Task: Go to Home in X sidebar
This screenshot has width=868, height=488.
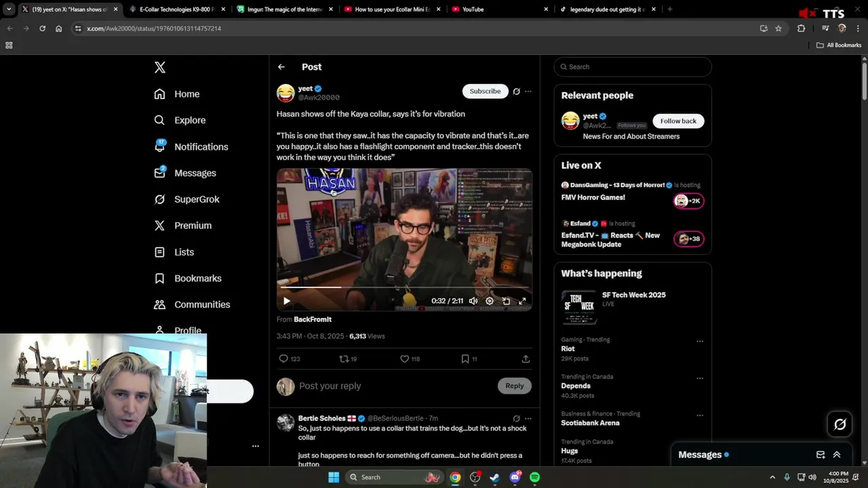Action: point(177,94)
